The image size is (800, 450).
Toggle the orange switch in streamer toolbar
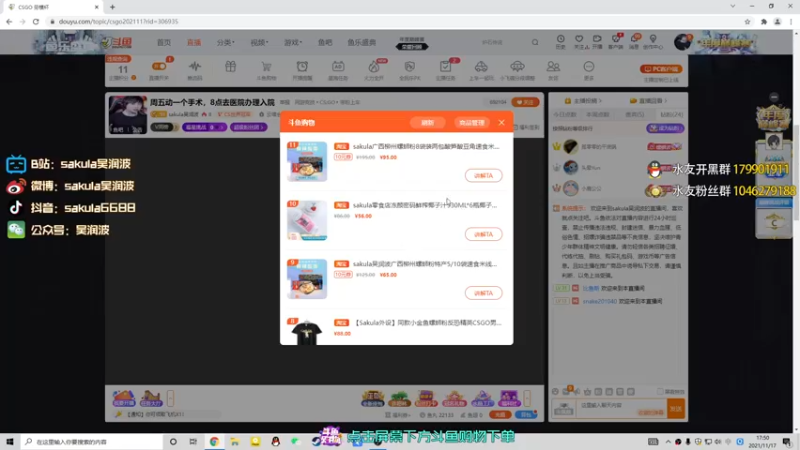pyautogui.click(x=159, y=66)
